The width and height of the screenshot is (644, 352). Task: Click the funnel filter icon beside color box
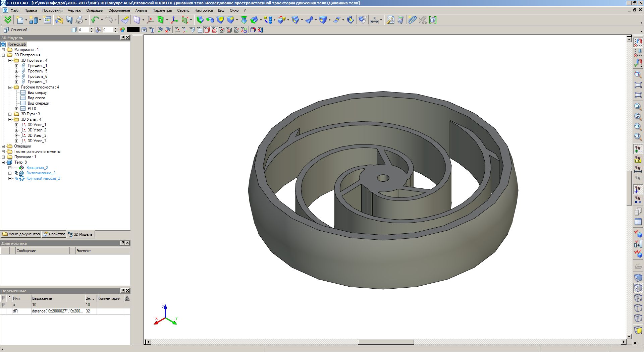coord(144,30)
